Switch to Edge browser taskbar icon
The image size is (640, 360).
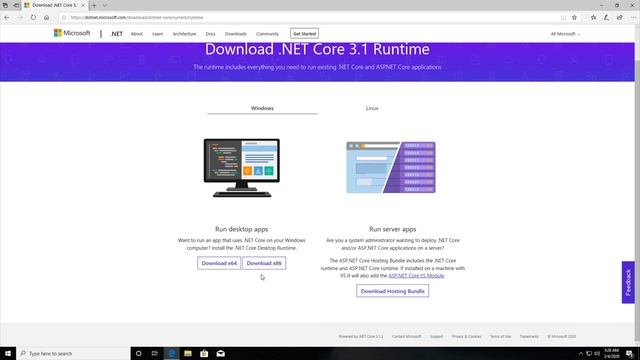[x=172, y=353]
